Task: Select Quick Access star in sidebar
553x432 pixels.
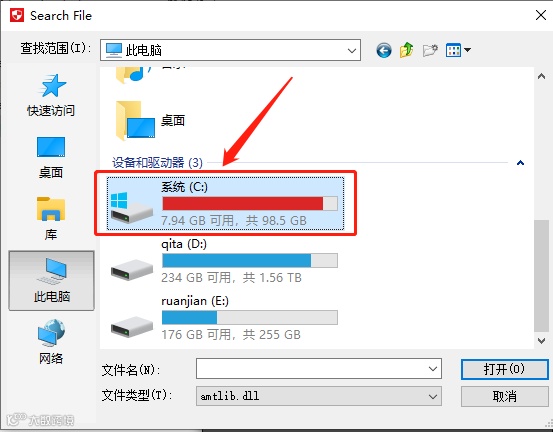Action: [51, 95]
